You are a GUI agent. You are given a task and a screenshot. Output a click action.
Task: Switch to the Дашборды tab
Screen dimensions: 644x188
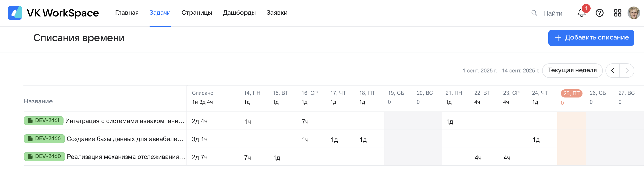point(239,12)
